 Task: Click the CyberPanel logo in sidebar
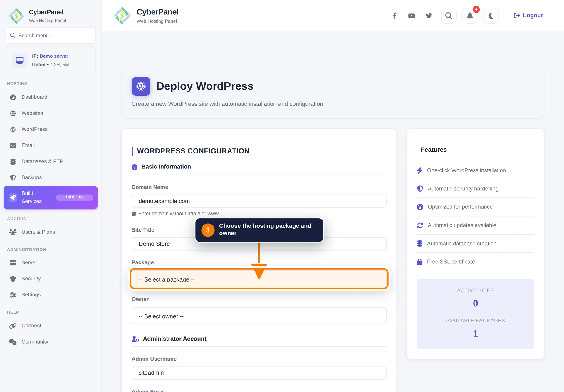(x=16, y=16)
